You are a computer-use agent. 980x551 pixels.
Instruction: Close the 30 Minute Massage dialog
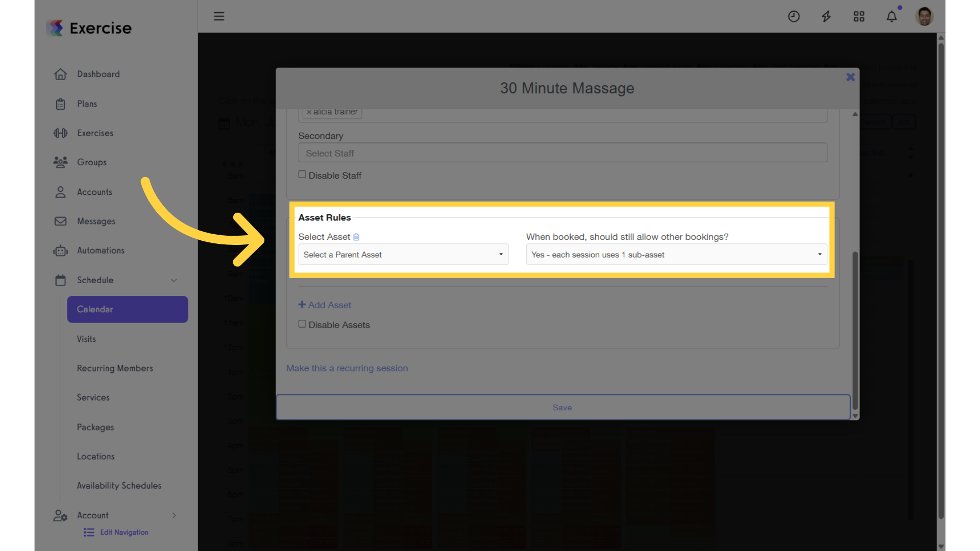click(850, 77)
